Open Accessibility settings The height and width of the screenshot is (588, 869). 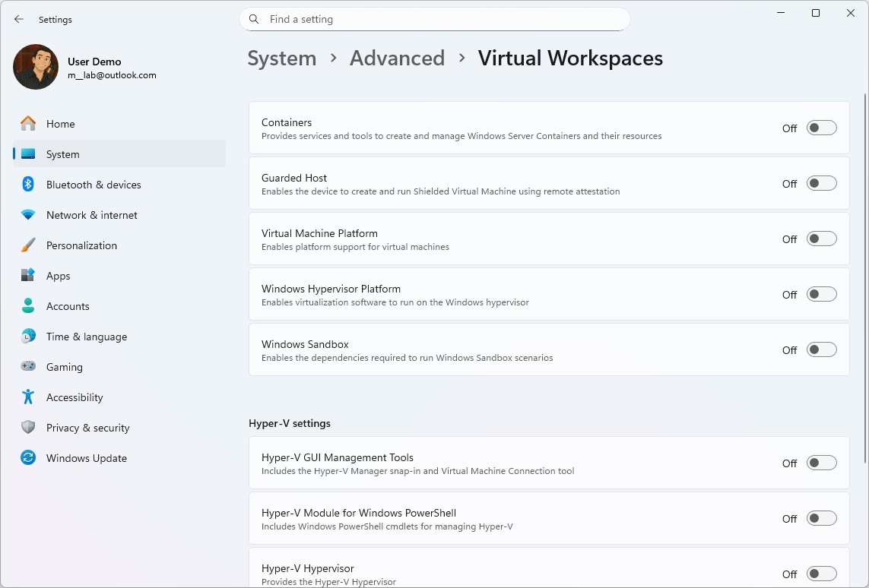tap(75, 397)
